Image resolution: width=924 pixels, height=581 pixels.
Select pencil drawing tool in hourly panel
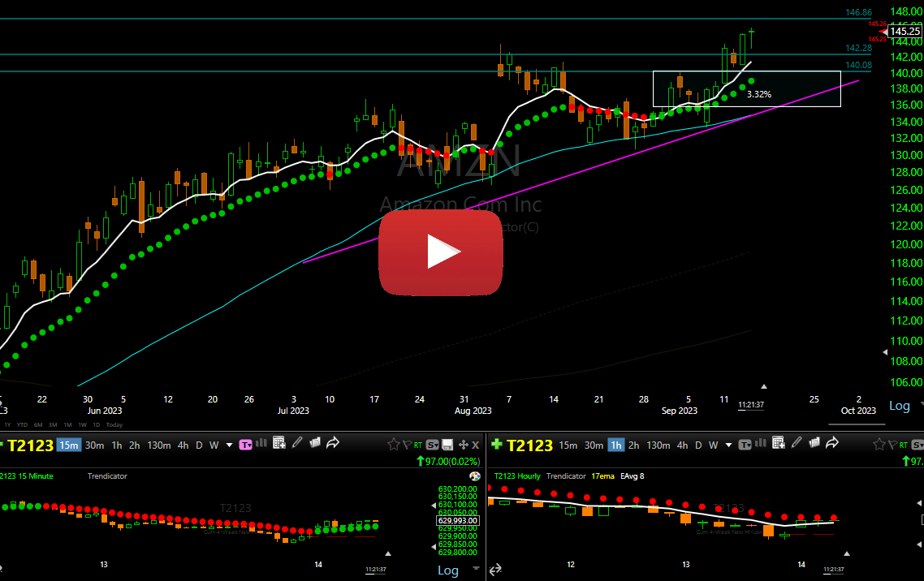(x=797, y=443)
